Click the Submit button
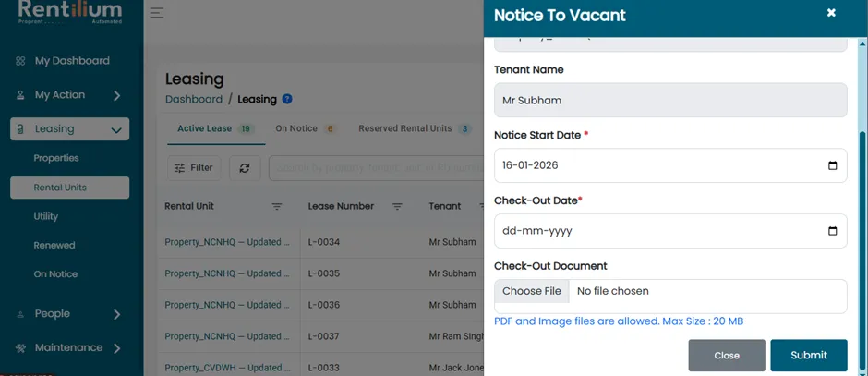Viewport: 868px width, 376px height. point(809,356)
